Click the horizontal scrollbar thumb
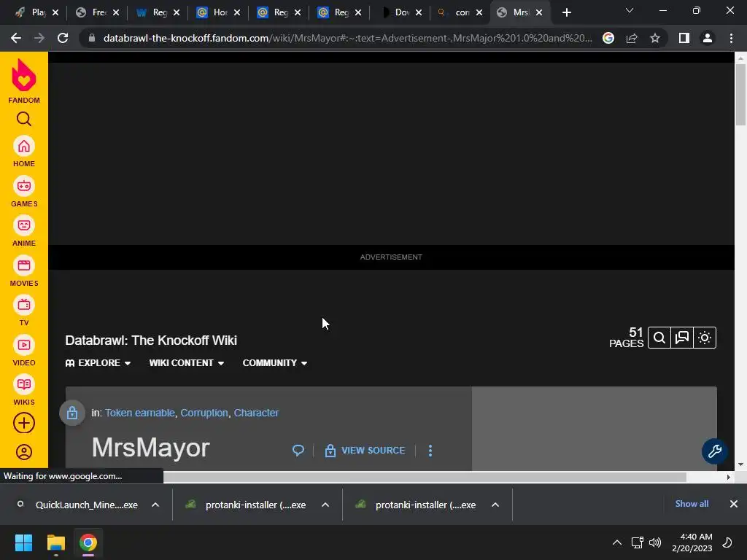The image size is (747, 560). 425,477
